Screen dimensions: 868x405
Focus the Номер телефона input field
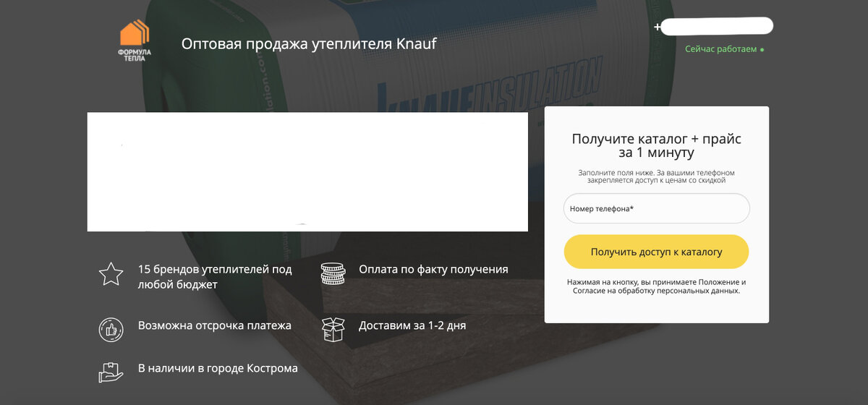[657, 208]
